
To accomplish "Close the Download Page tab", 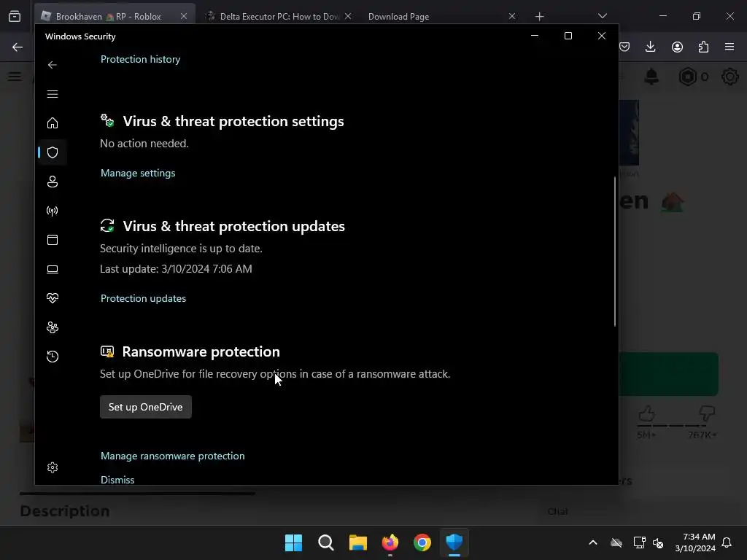I will click(511, 16).
